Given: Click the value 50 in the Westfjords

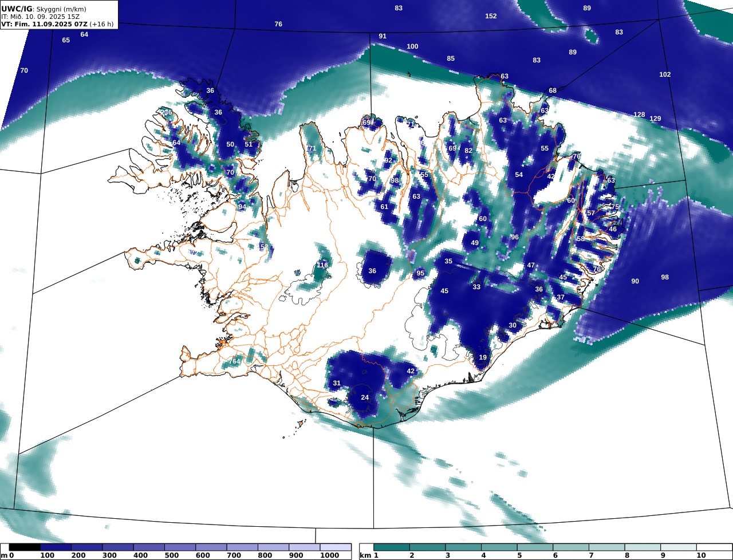Looking at the screenshot, I should [x=230, y=144].
